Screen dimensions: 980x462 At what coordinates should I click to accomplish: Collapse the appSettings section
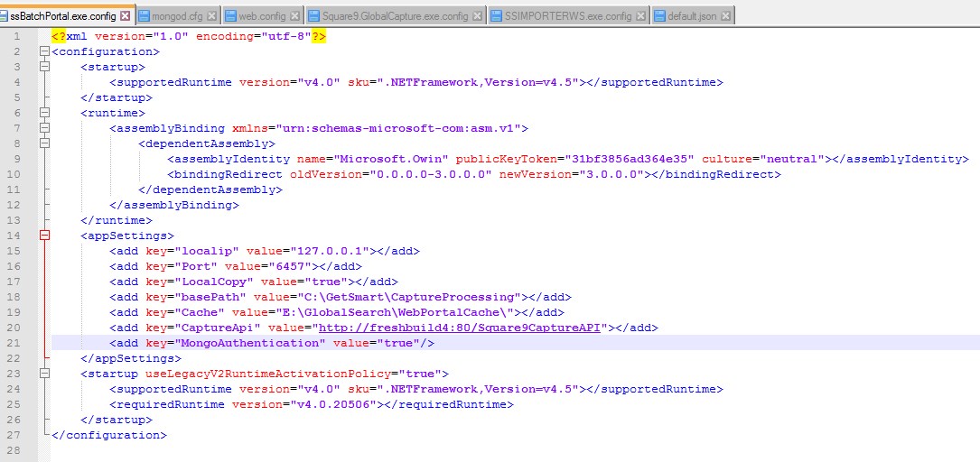pyautogui.click(x=44, y=236)
